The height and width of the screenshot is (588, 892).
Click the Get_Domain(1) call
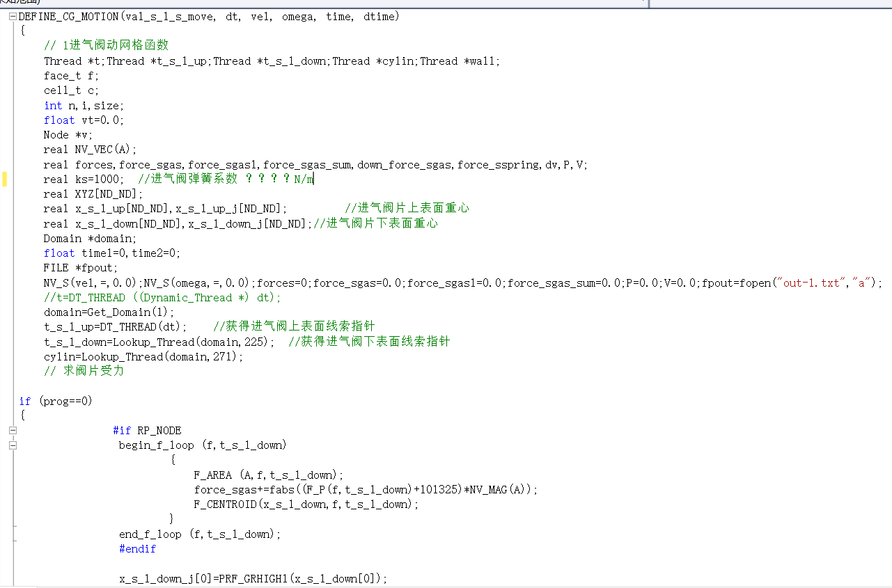click(x=130, y=312)
